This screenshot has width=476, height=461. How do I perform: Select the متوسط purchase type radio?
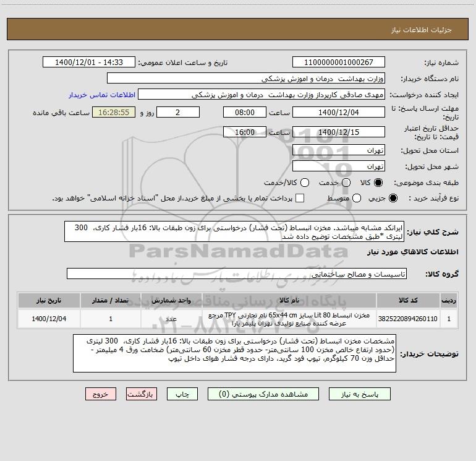[x=357, y=198]
